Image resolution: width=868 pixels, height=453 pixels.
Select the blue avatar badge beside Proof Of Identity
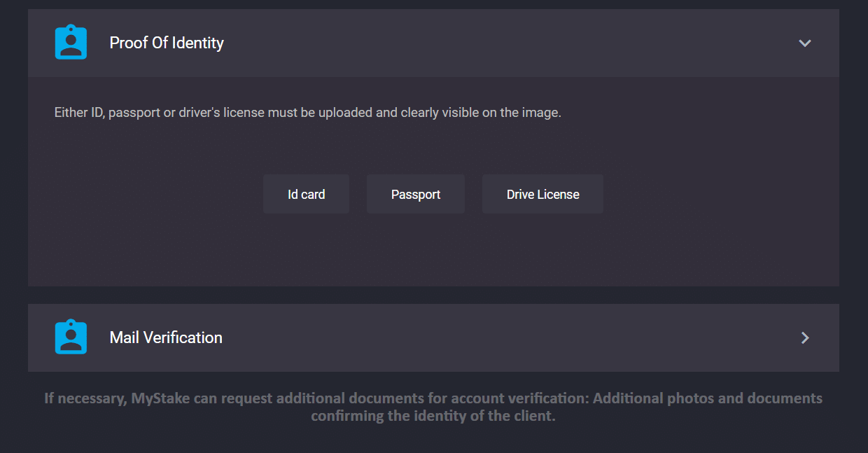(71, 42)
